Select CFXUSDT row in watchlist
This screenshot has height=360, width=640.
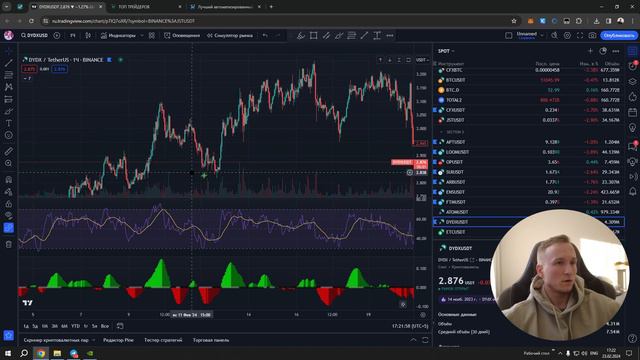pos(529,110)
